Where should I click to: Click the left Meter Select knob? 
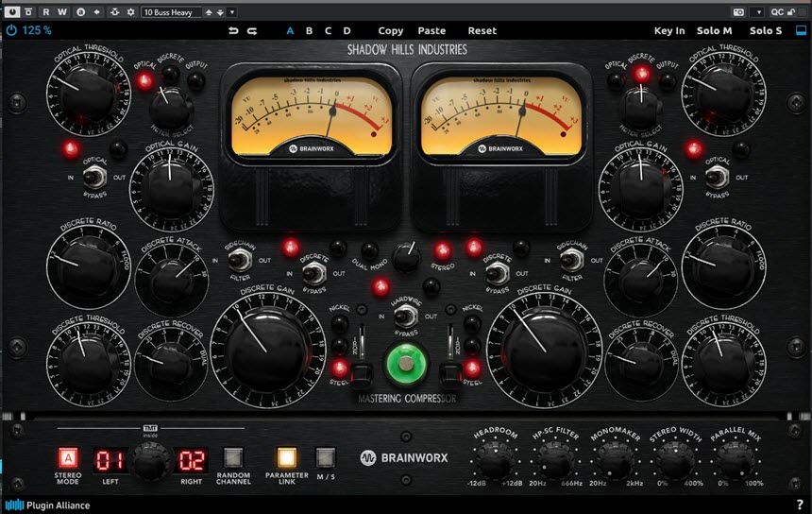(x=170, y=109)
